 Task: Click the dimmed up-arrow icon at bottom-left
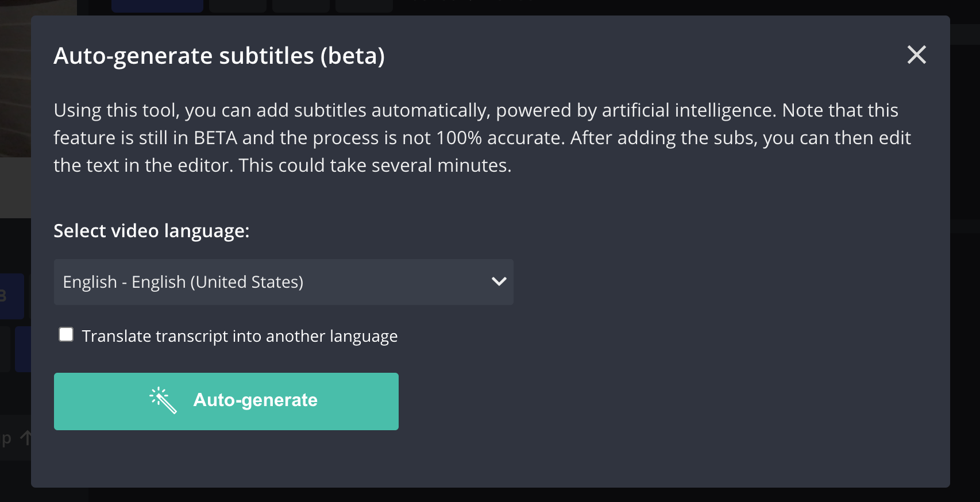(26, 439)
